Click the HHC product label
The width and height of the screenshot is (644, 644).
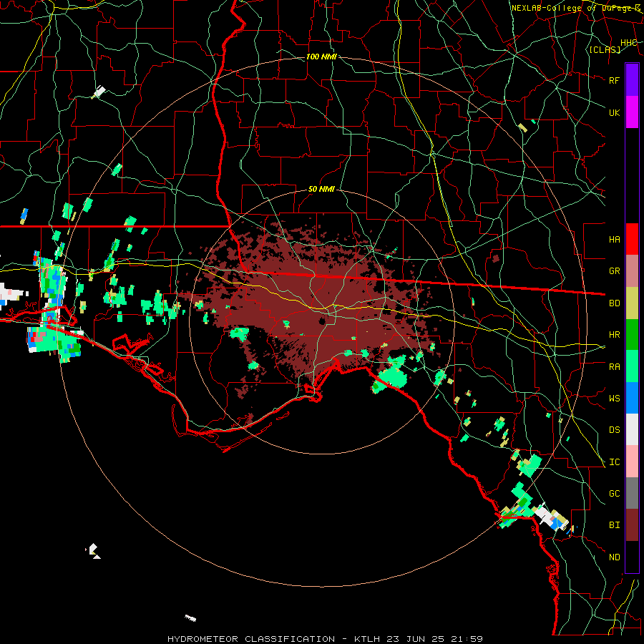tap(628, 43)
